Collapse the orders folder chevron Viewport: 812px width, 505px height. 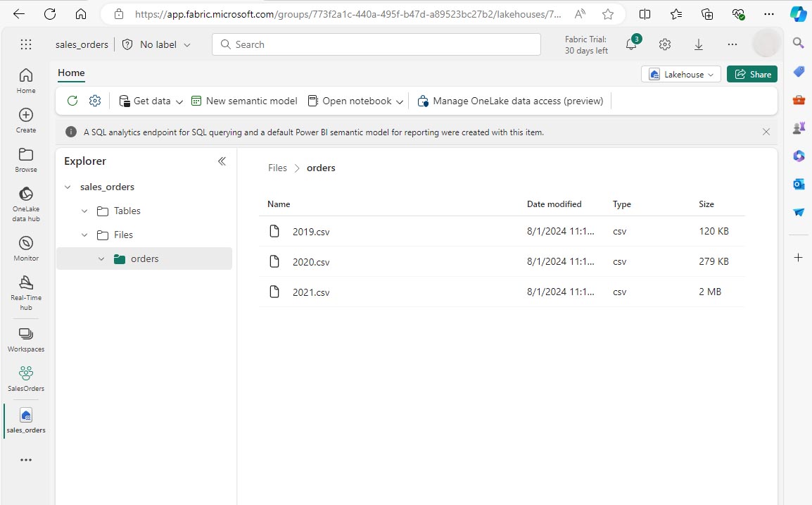point(101,258)
